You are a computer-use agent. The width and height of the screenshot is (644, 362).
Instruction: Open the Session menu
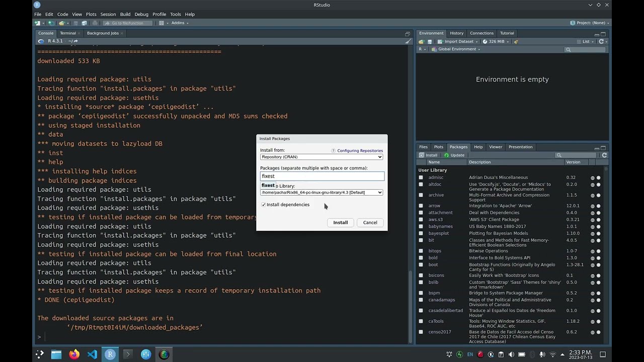[x=108, y=15]
